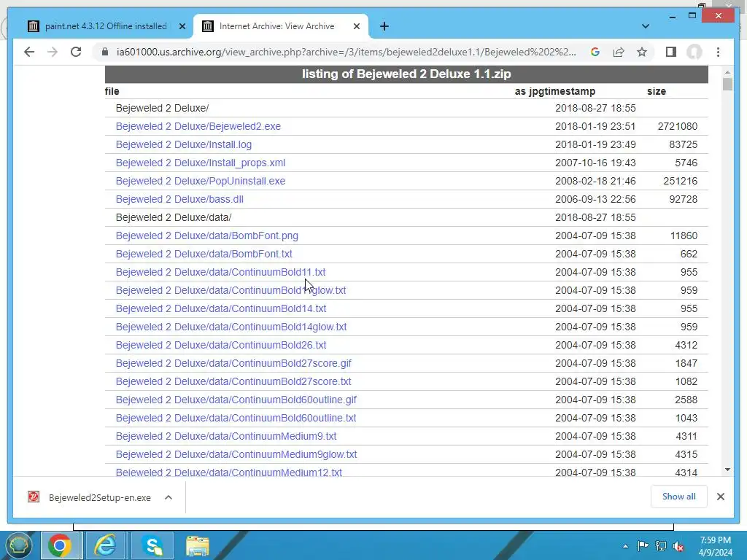This screenshot has width=747, height=560.
Task: Select the 'Bejeweled 2 Deluxe/data/' folder row
Action: 406,217
